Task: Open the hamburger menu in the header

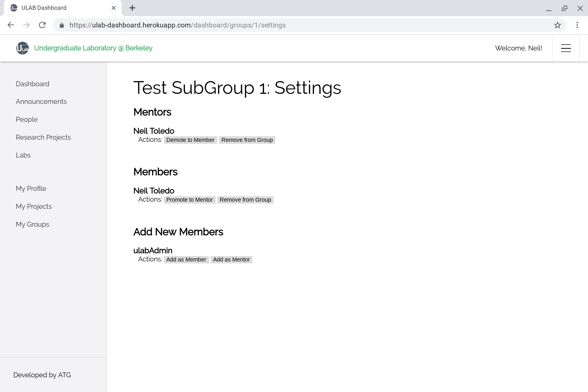Action: pyautogui.click(x=566, y=48)
